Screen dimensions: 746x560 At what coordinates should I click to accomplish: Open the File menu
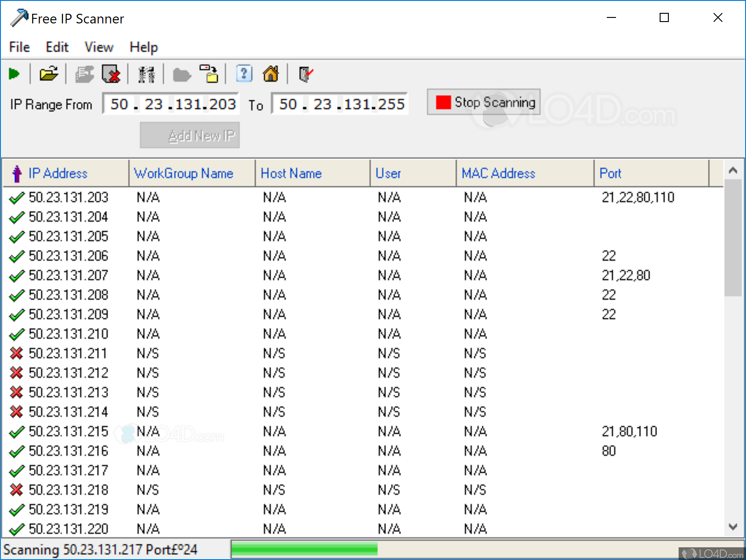tap(19, 47)
